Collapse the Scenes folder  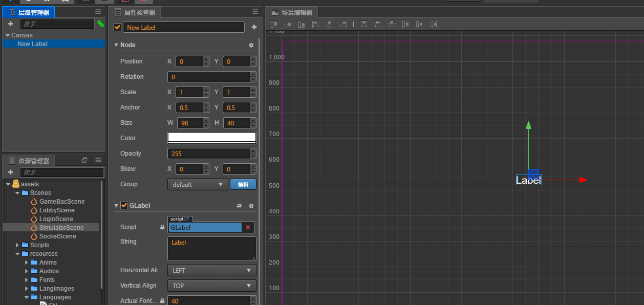(17, 193)
